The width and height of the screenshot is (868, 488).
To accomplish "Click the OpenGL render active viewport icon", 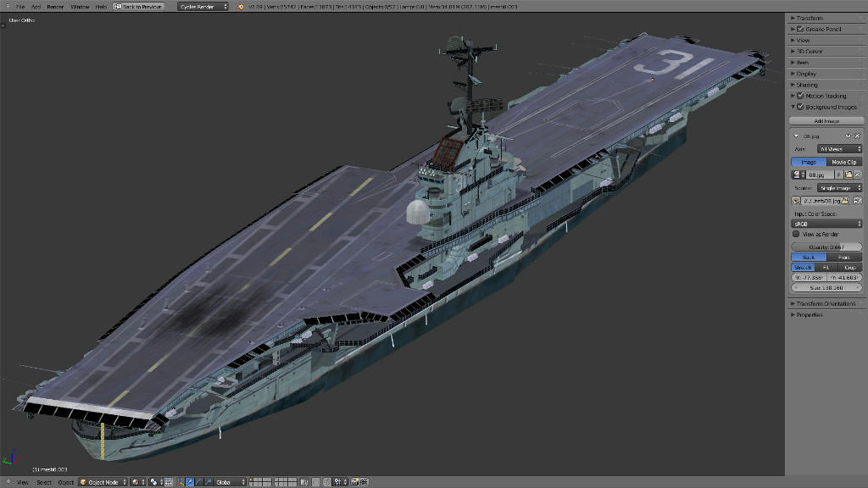I will coord(354,482).
